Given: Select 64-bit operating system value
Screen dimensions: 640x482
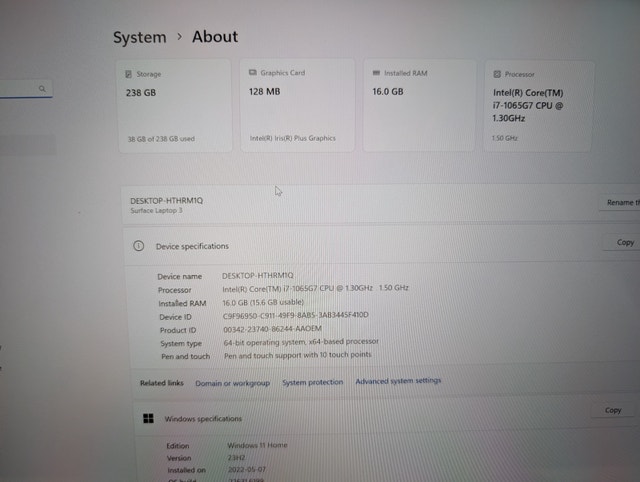Looking at the screenshot, I should click(x=301, y=342).
